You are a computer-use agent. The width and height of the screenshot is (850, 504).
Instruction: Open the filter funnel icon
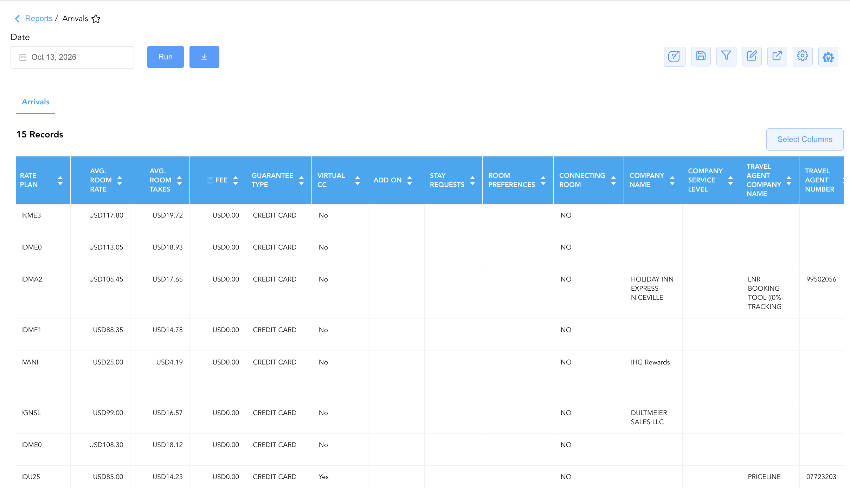pos(726,56)
